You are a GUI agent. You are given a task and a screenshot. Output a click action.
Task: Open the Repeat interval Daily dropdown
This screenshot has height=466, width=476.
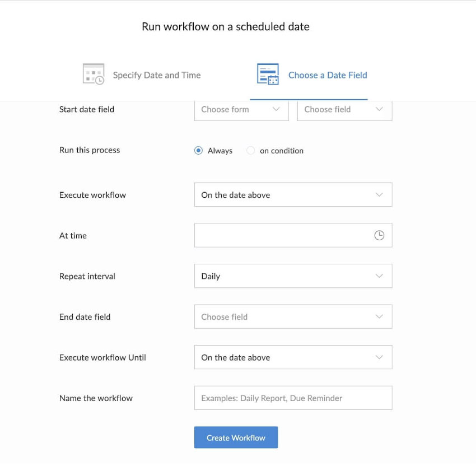tap(293, 276)
